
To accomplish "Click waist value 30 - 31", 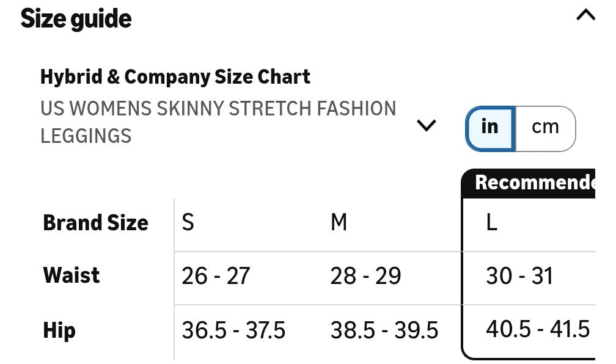I will [x=519, y=277].
